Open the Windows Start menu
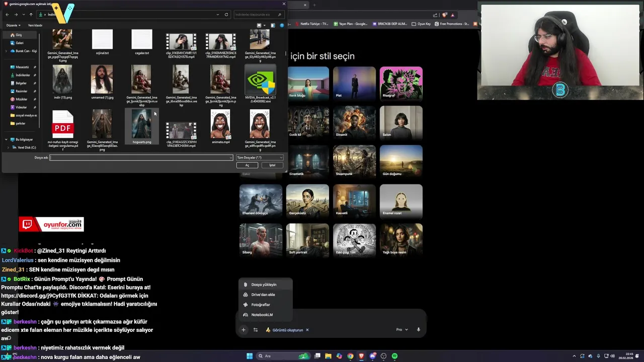Screen dimensions: 644x362 tap(250, 356)
